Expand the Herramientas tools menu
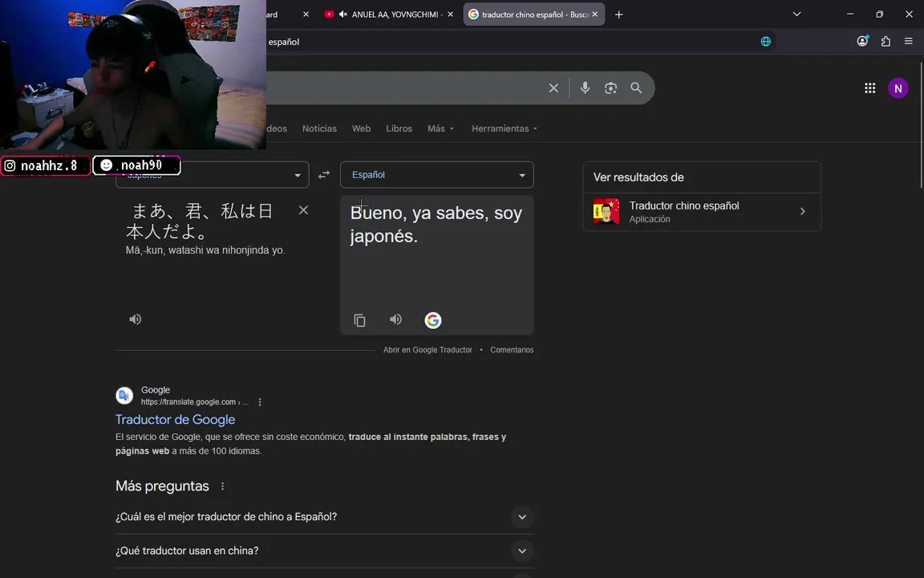This screenshot has height=578, width=924. [x=505, y=128]
